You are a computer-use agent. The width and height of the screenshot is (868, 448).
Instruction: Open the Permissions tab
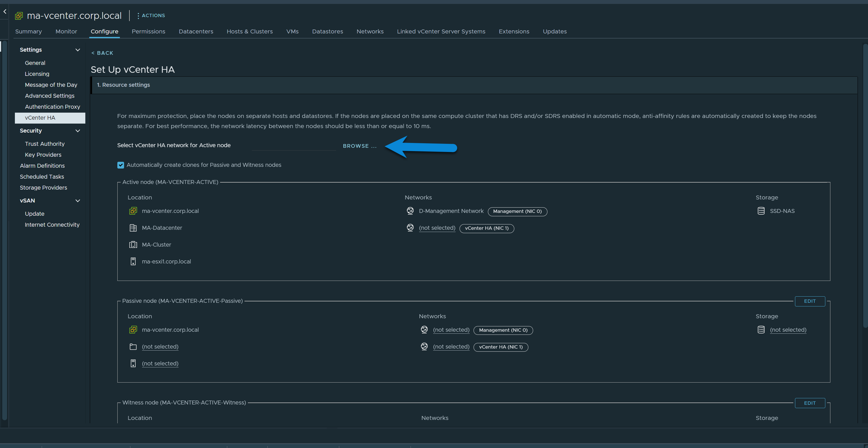point(149,31)
